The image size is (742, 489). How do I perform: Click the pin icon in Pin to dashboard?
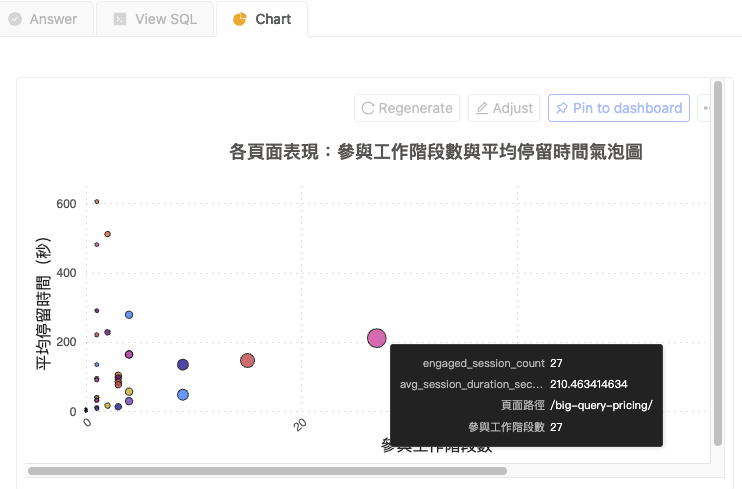(562, 108)
